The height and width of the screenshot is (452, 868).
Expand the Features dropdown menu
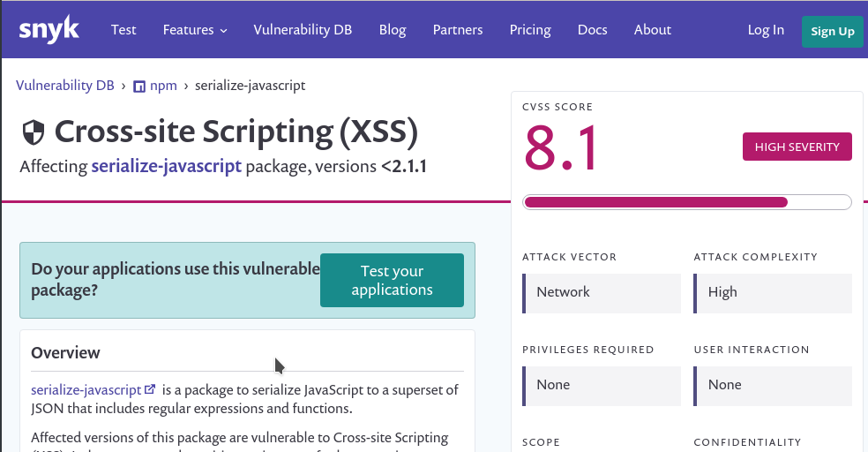tap(195, 30)
